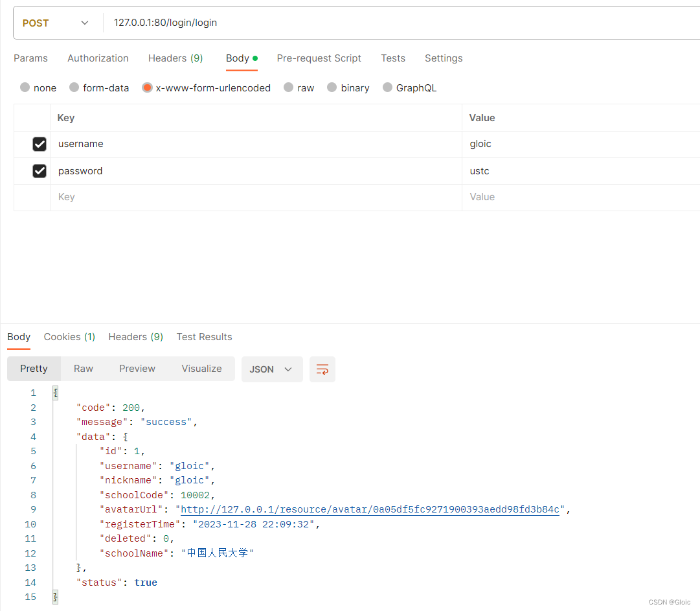Click the empty Key placeholder field
Image resolution: width=700 pixels, height=611 pixels.
256,198
